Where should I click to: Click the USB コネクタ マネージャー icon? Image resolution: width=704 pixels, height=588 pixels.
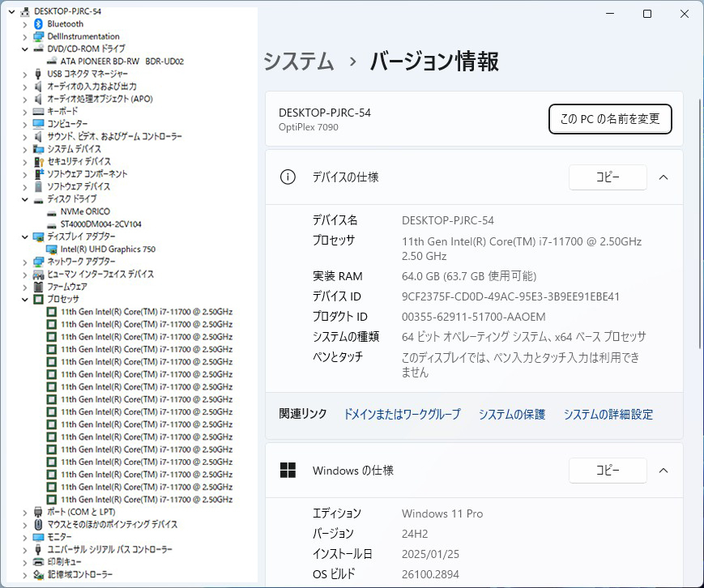(39, 74)
